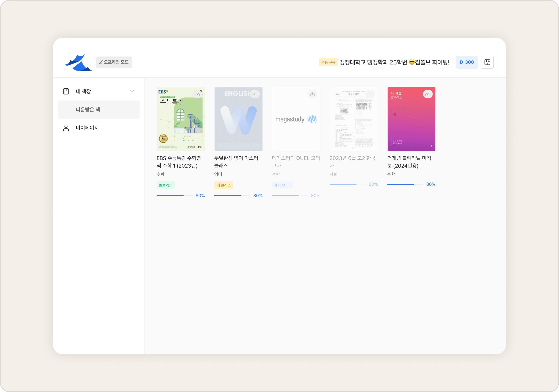The height and width of the screenshot is (392, 559).
Task: Select 다운받은 책 submenu item
Action: (99, 110)
